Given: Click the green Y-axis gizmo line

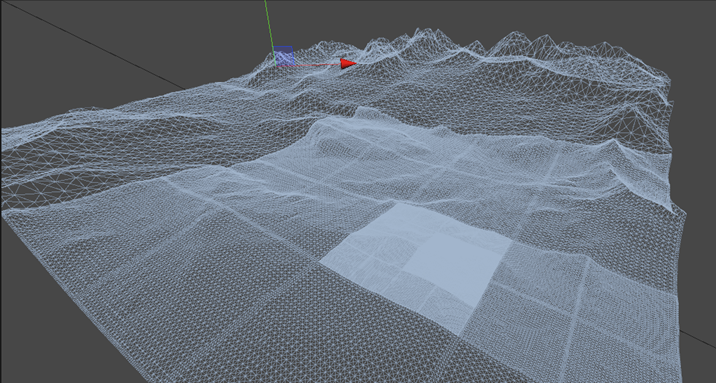Looking at the screenshot, I should (x=270, y=32).
